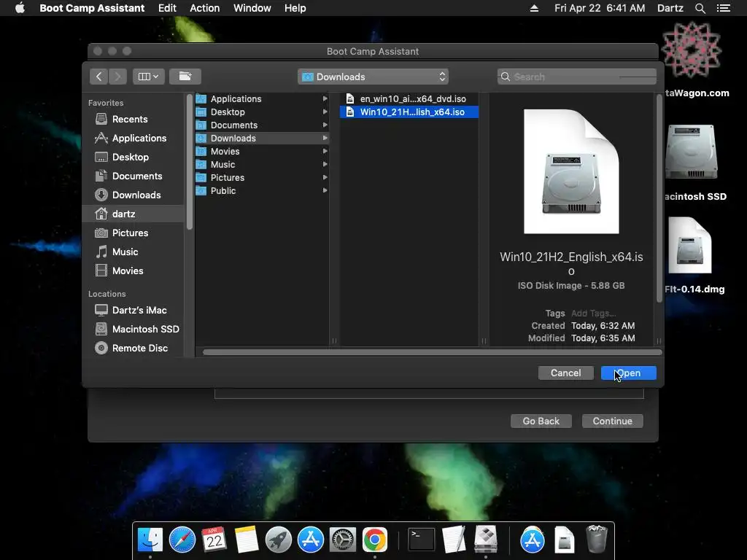The image size is (747, 560).
Task: Select Downloads in Favorites sidebar
Action: tap(133, 195)
